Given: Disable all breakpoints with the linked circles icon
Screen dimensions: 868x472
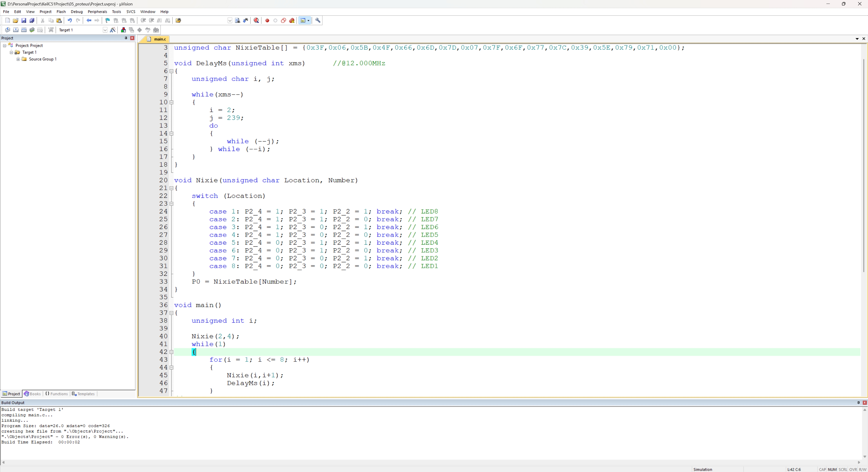Looking at the screenshot, I should (x=283, y=21).
